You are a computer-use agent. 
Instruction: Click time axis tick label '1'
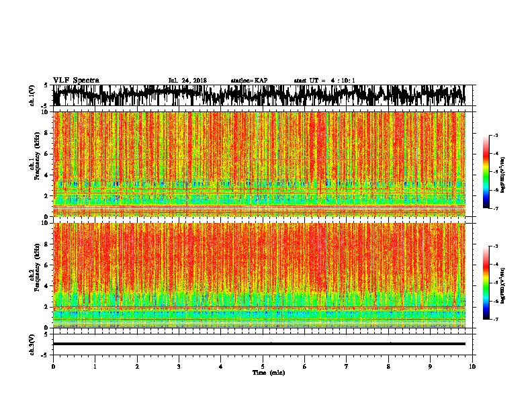tap(95, 367)
